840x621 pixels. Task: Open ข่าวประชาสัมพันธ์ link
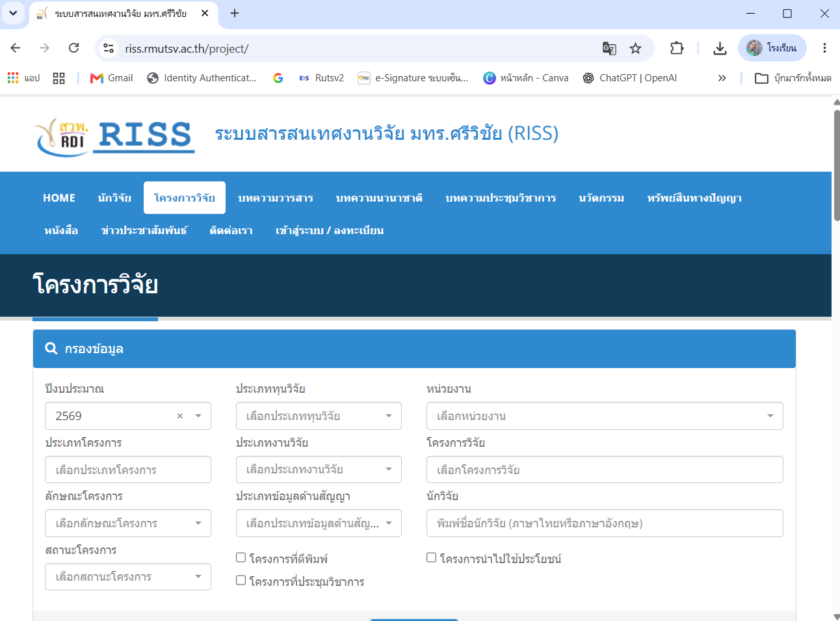click(144, 230)
